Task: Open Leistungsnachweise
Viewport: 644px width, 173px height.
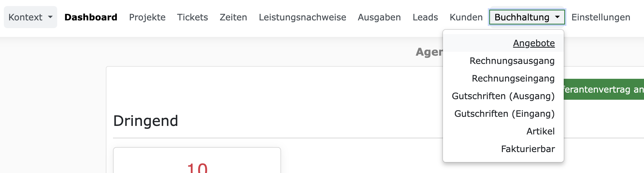Action: coord(302,17)
